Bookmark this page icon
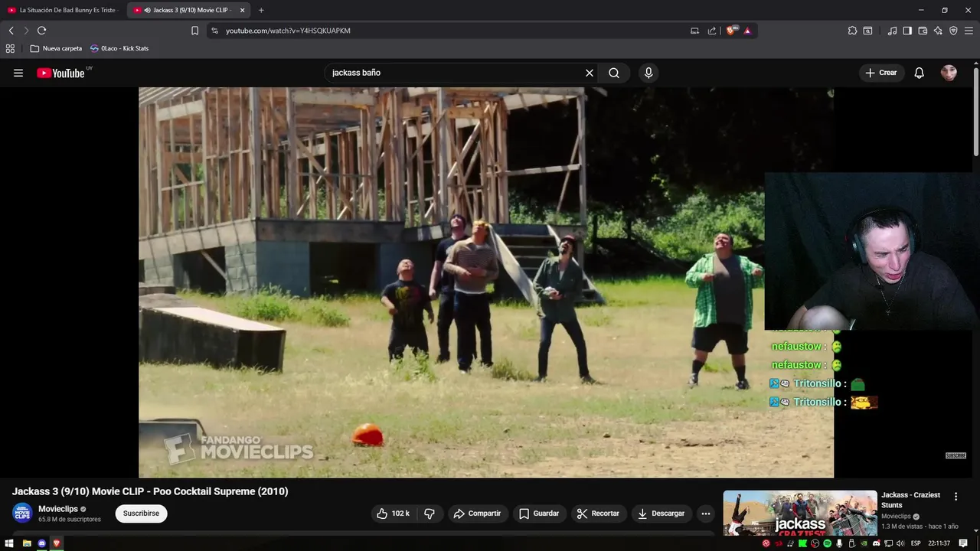Viewport: 980px width, 551px height. pyautogui.click(x=194, y=31)
